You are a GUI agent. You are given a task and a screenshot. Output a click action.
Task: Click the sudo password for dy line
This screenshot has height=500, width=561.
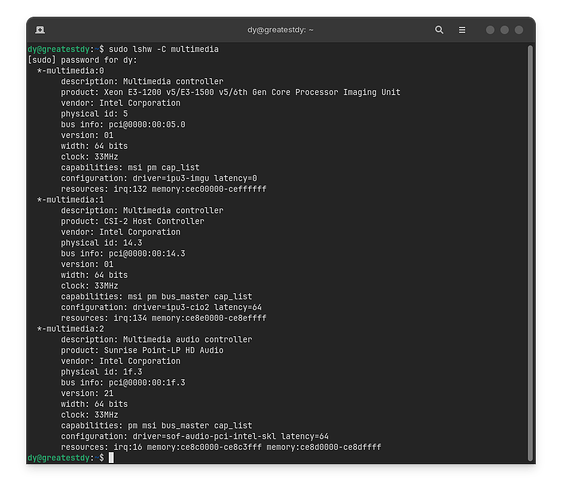point(82,60)
